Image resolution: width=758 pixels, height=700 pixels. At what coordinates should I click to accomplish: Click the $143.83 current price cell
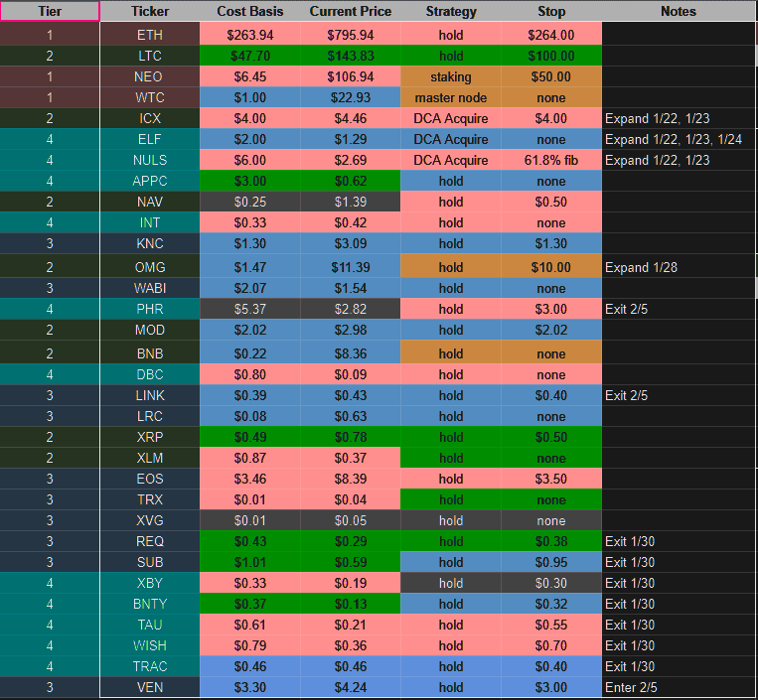pyautogui.click(x=351, y=56)
